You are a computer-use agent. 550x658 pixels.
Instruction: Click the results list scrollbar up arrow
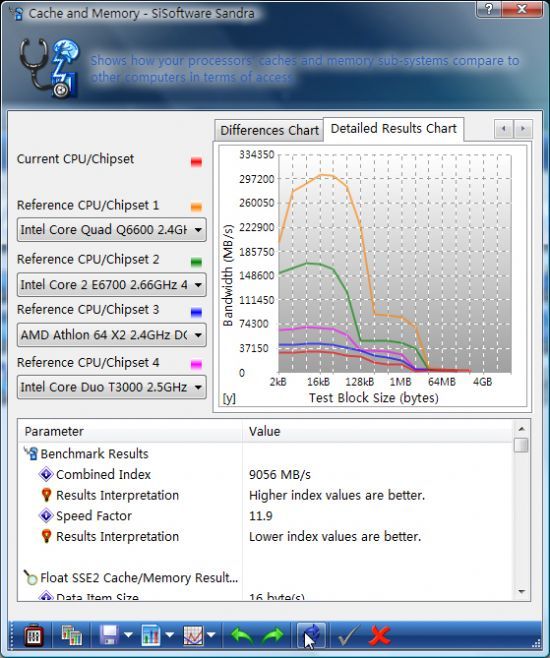[521, 429]
